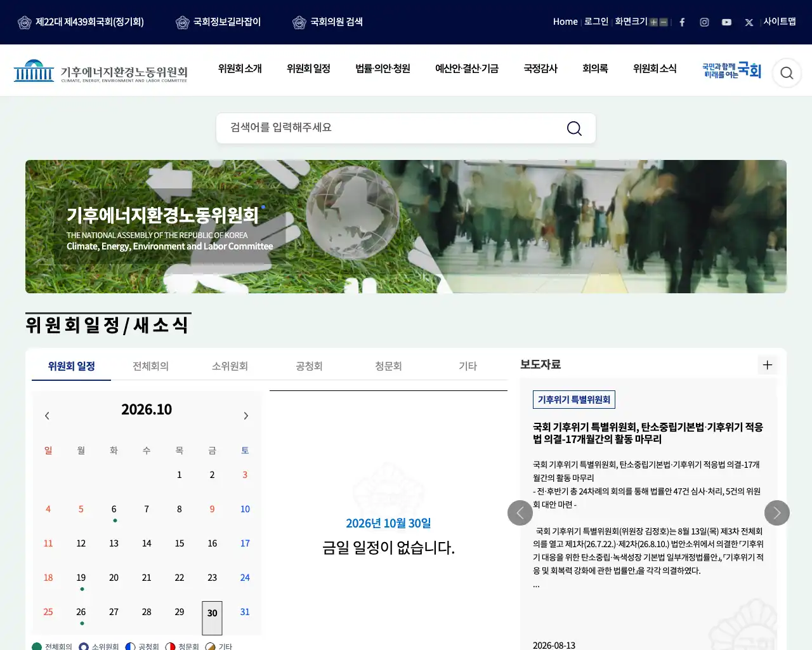This screenshot has width=812, height=650.
Task: Click 로그인 link
Action: point(596,22)
